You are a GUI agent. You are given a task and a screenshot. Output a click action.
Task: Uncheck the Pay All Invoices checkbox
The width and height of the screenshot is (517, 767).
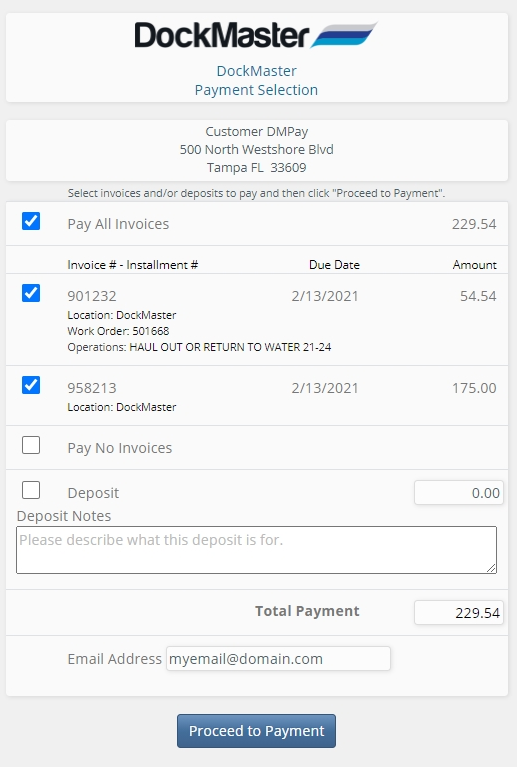[31, 221]
